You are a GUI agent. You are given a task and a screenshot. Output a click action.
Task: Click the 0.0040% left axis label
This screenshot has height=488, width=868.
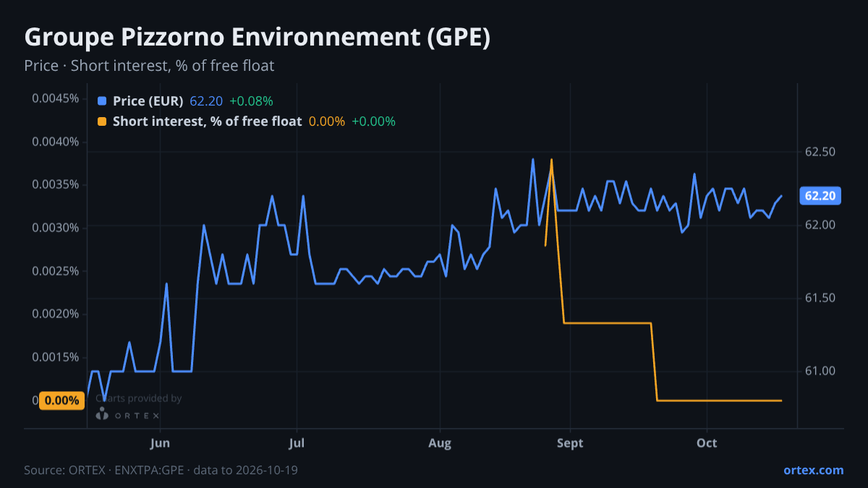tap(55, 141)
